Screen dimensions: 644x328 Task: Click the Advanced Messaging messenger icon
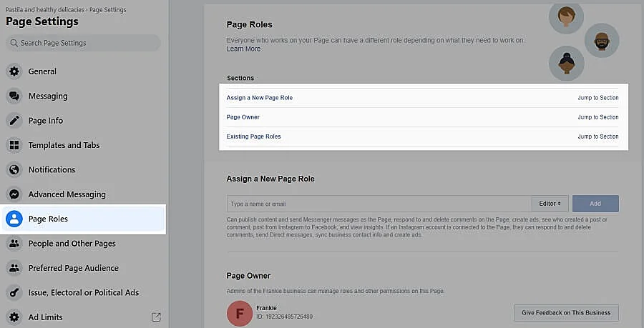(14, 194)
